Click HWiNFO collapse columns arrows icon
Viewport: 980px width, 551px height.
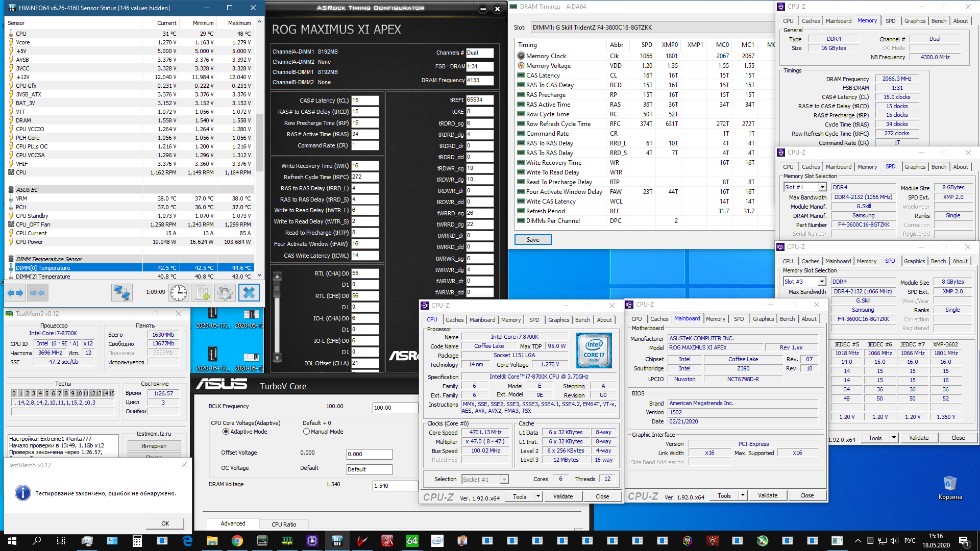(38, 293)
